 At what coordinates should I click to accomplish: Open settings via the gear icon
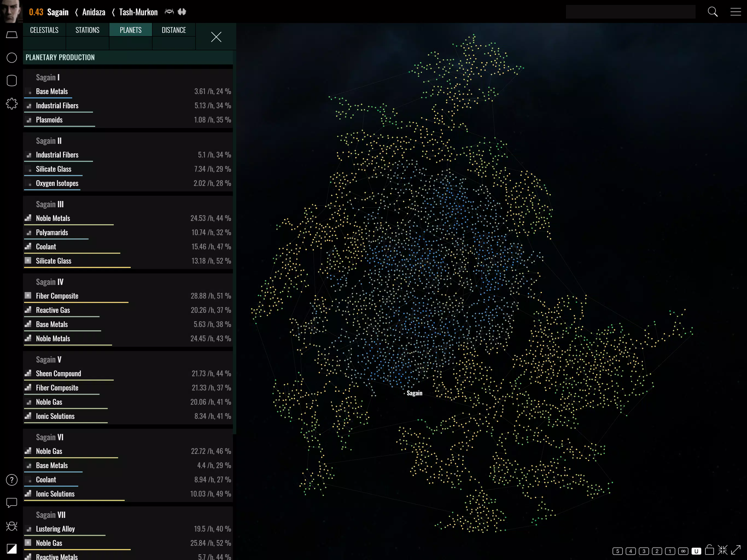(x=12, y=103)
